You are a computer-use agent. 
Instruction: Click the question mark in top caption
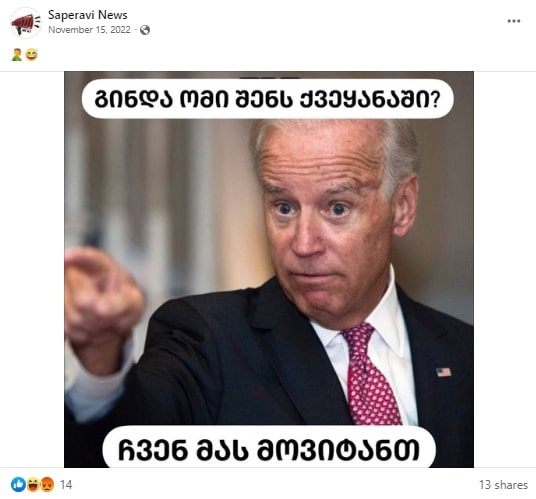pos(434,99)
